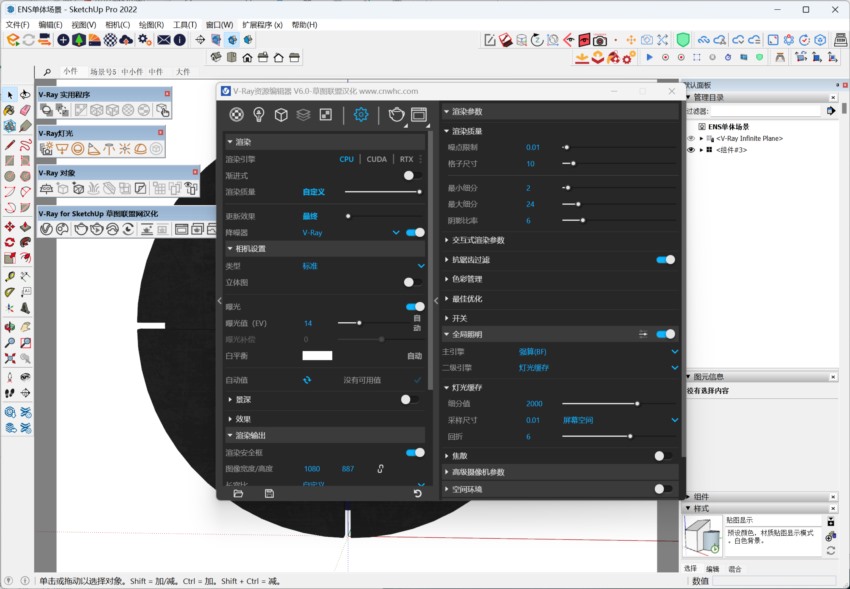The height and width of the screenshot is (589, 850).
Task: Select the Eraser tool in left toolbar
Action: pos(25,111)
